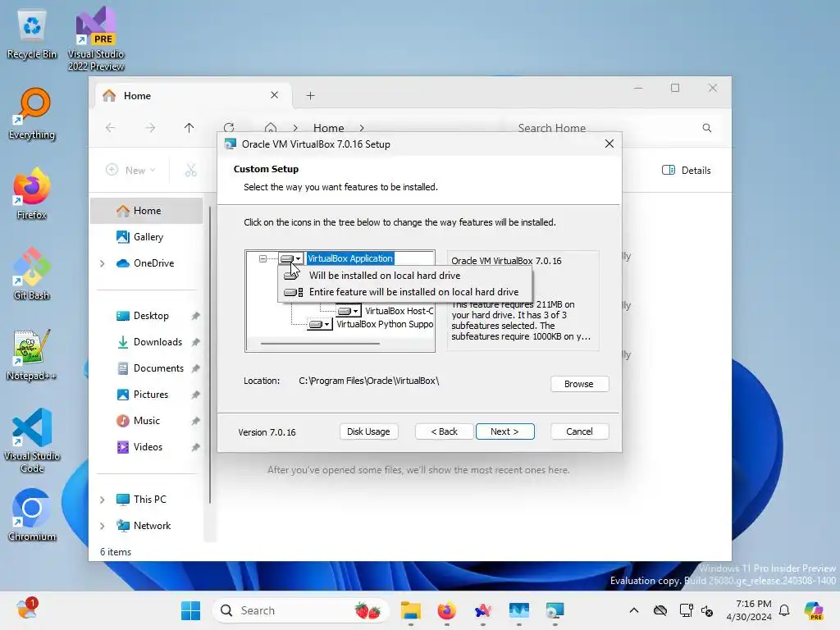Click the Cut scissors icon in File Explorer
840x630 pixels.
click(x=190, y=171)
